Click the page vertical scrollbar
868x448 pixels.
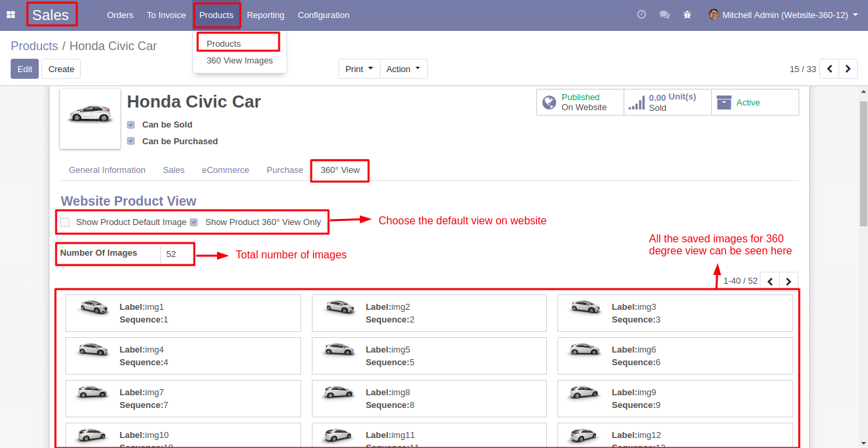863,164
